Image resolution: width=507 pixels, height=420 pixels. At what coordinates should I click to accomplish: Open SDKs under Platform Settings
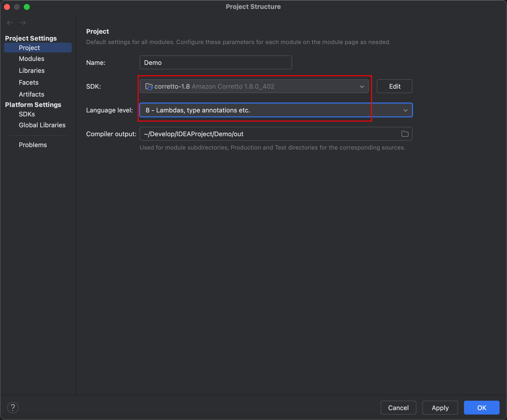pyautogui.click(x=27, y=114)
